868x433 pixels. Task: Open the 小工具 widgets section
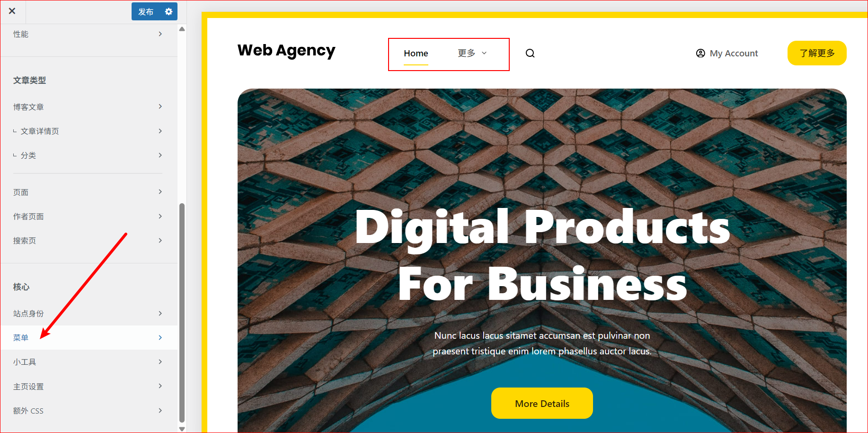[89, 362]
